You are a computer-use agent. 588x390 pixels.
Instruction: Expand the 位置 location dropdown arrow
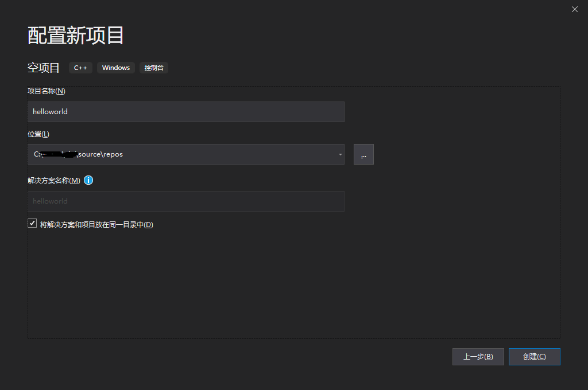click(340, 154)
